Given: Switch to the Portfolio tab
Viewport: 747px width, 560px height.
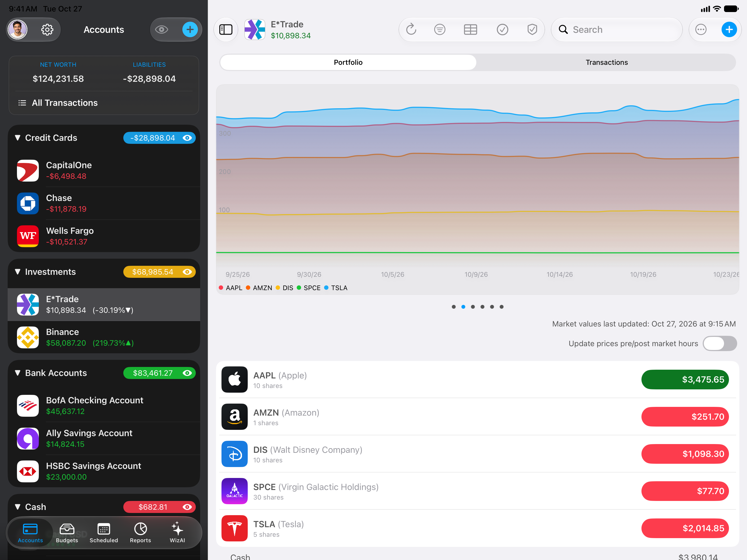Looking at the screenshot, I should click(x=348, y=63).
